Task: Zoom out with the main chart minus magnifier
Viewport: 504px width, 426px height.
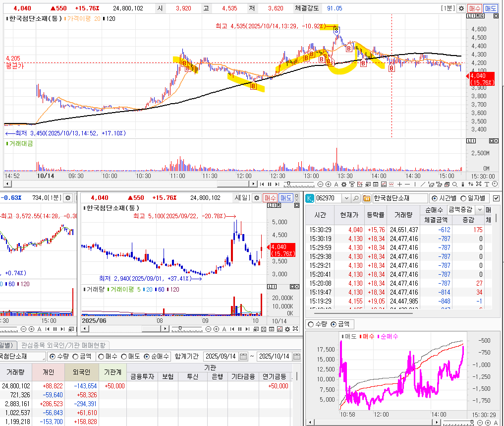Action: click(320, 184)
